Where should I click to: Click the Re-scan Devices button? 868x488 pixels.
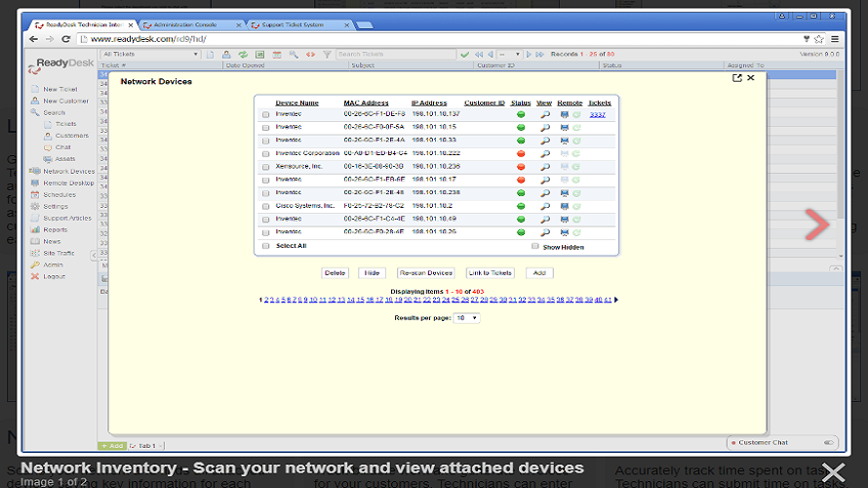click(425, 273)
